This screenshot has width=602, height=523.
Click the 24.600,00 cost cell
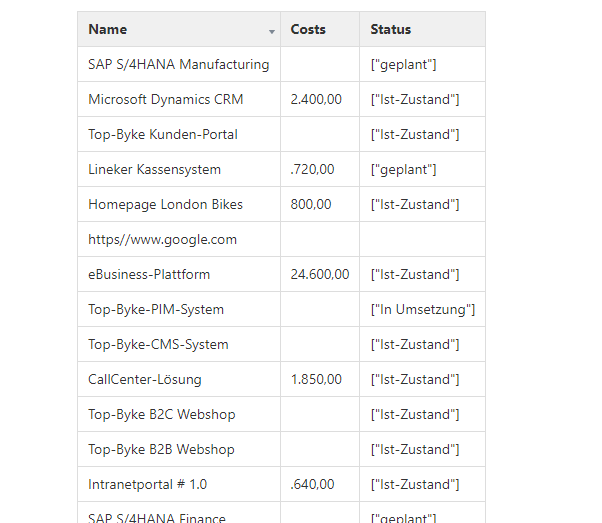pyautogui.click(x=319, y=274)
